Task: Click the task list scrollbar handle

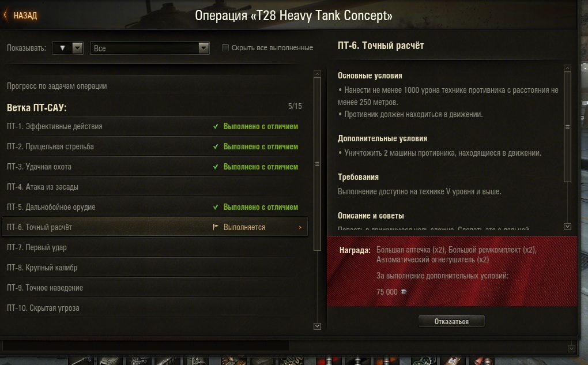Action: [x=317, y=164]
